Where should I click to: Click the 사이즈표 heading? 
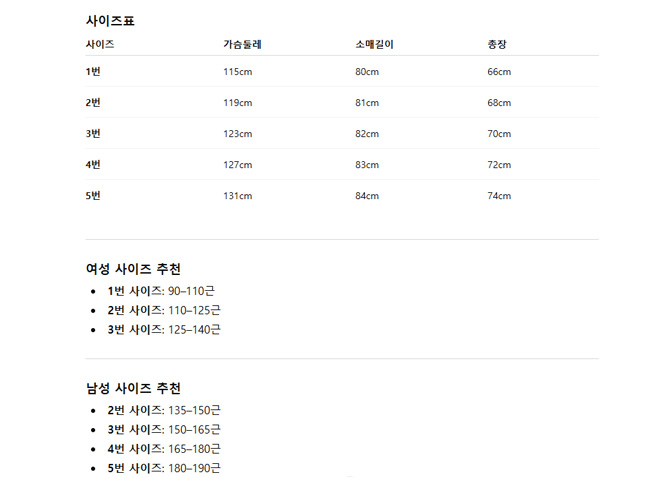111,20
